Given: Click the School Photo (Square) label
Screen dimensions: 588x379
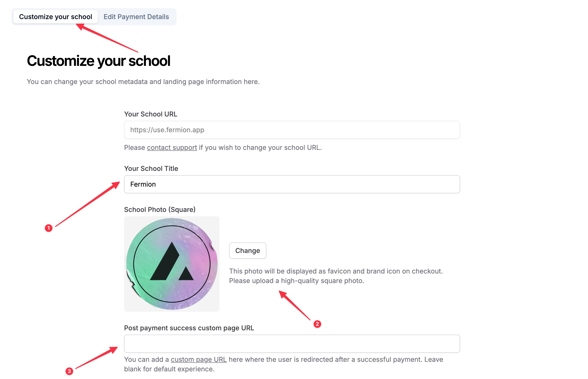Looking at the screenshot, I should click(160, 210).
